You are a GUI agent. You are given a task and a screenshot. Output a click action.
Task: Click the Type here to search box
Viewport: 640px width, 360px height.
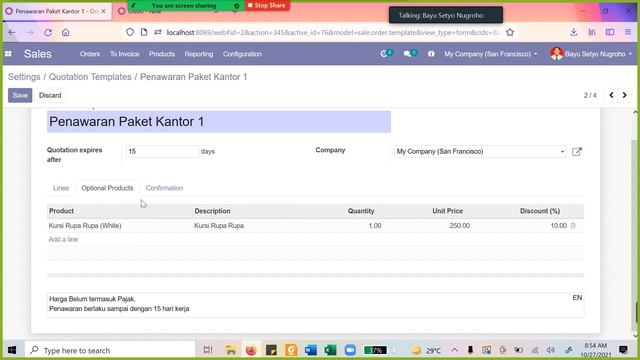[x=110, y=350]
